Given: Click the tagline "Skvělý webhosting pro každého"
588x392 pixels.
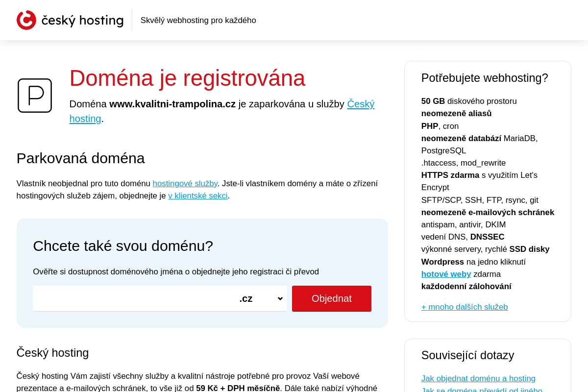Looking at the screenshot, I should point(198,20).
